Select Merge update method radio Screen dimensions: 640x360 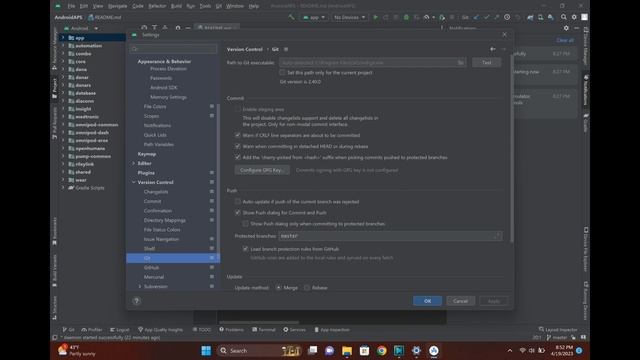click(x=278, y=288)
